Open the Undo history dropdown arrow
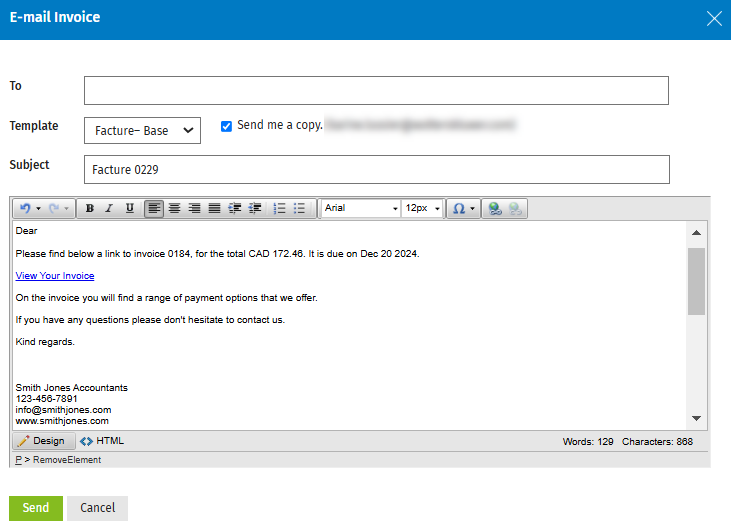This screenshot has height=528, width=731. 39,208
